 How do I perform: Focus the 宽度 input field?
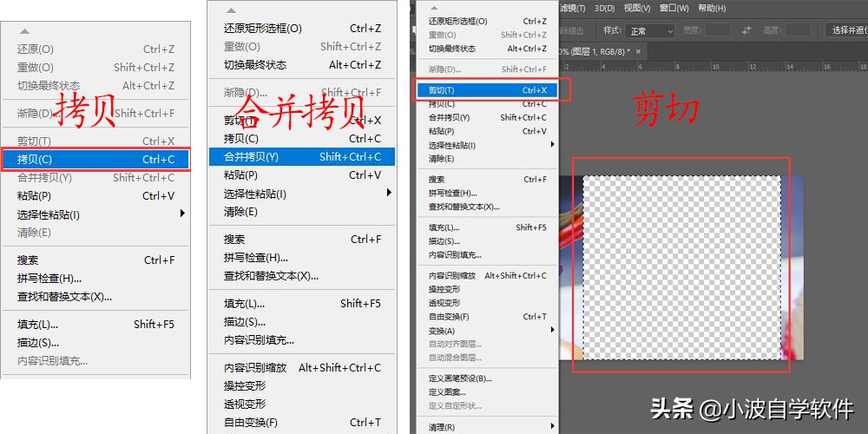(x=718, y=30)
